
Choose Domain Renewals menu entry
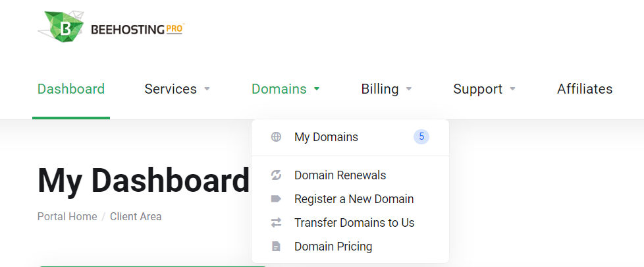pos(340,175)
